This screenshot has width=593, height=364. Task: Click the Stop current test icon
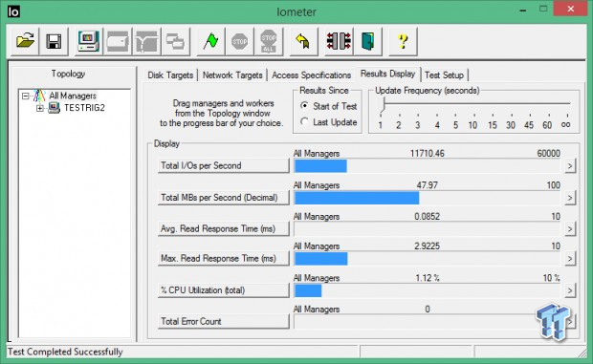point(240,41)
